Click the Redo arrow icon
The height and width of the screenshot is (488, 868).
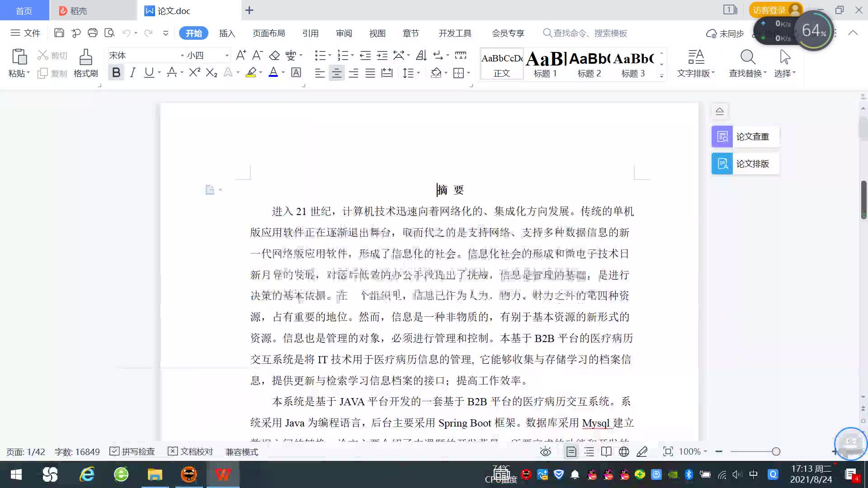pyautogui.click(x=148, y=33)
